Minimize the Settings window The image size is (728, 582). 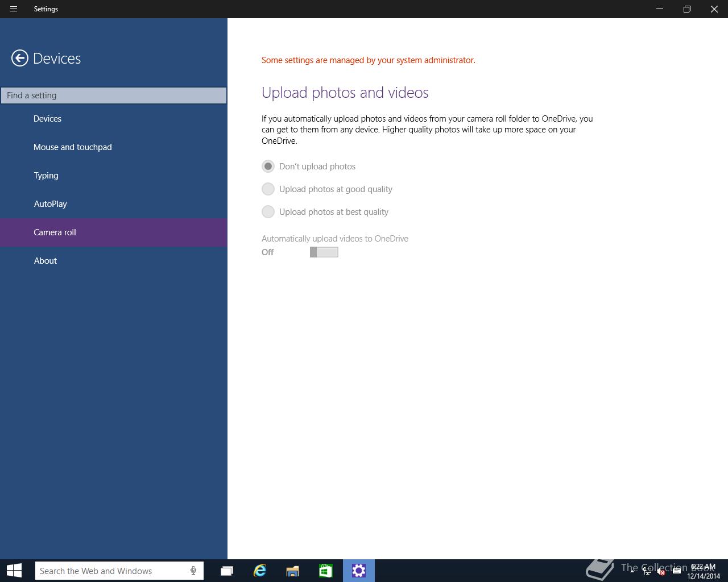tap(660, 9)
